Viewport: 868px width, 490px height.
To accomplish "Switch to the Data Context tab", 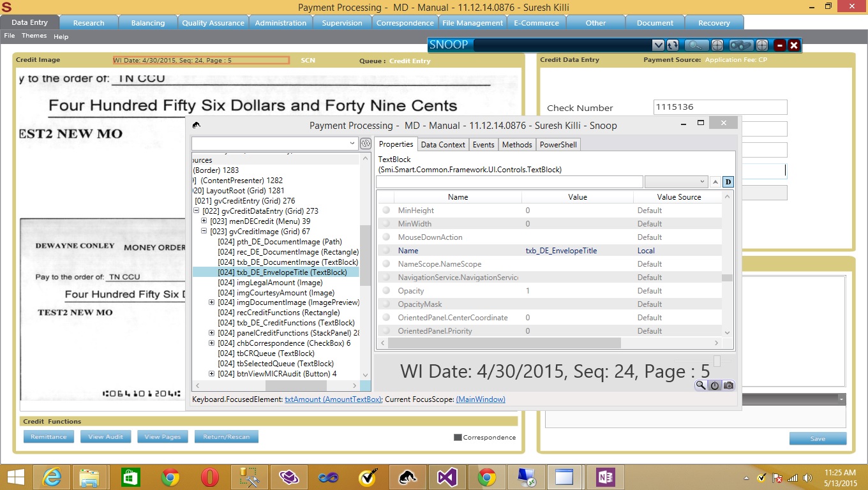I will point(443,145).
